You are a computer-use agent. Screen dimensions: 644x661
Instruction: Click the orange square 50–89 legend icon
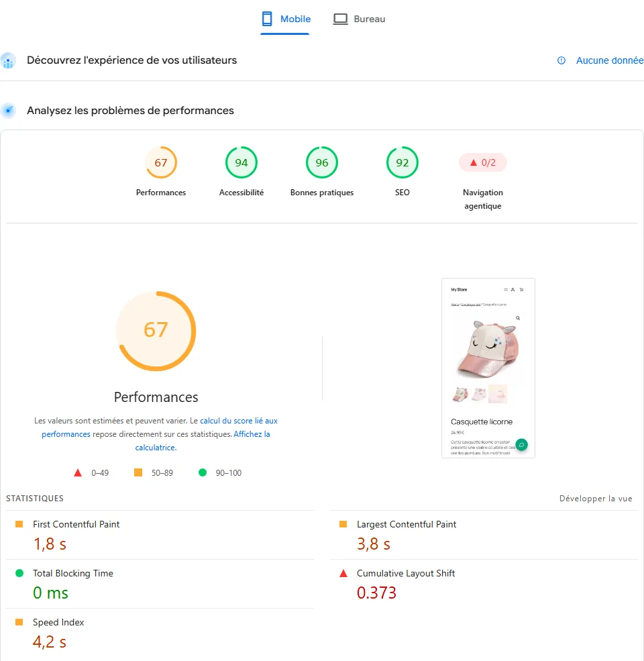pos(138,472)
